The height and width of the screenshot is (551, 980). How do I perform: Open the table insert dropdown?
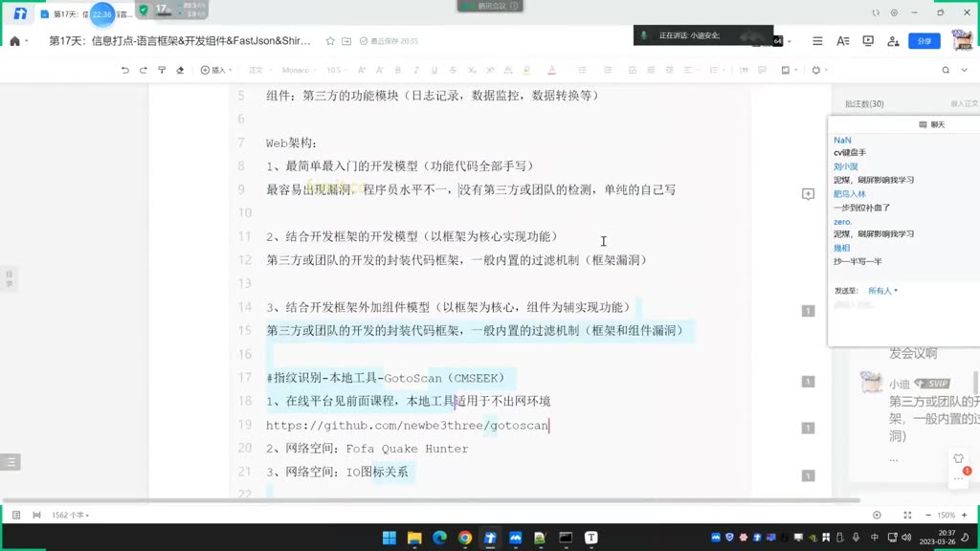click(790, 70)
